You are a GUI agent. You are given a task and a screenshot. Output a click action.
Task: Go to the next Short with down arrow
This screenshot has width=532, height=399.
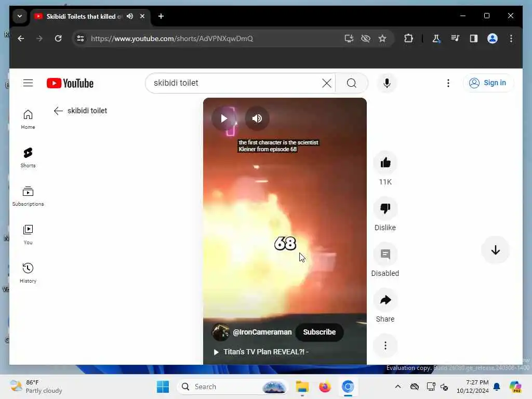(495, 250)
